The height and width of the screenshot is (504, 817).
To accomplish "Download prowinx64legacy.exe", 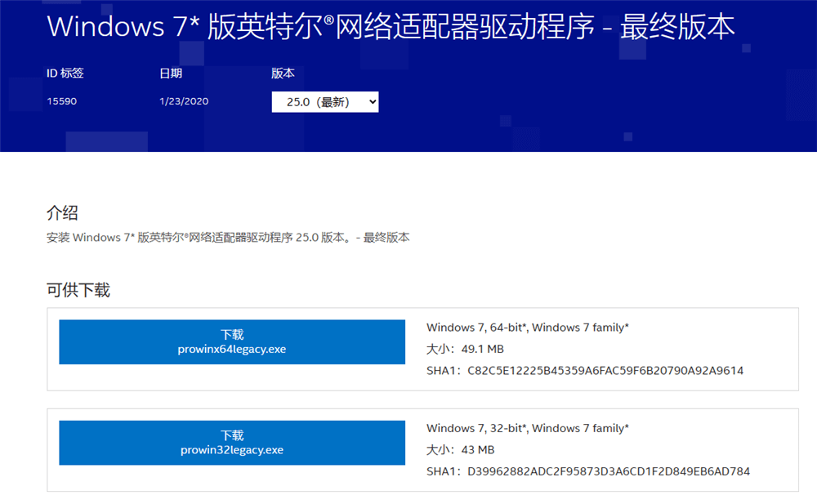I will coord(231,342).
